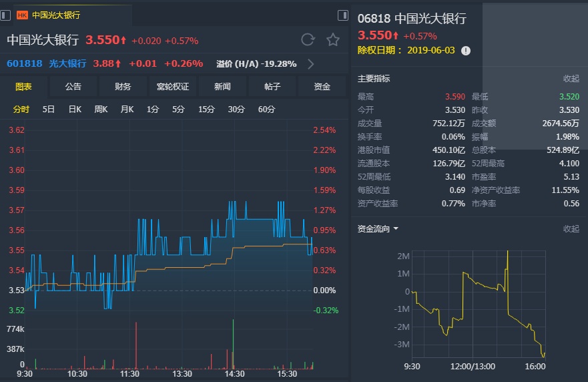Click the 换手率 value 0.06%

click(453, 137)
